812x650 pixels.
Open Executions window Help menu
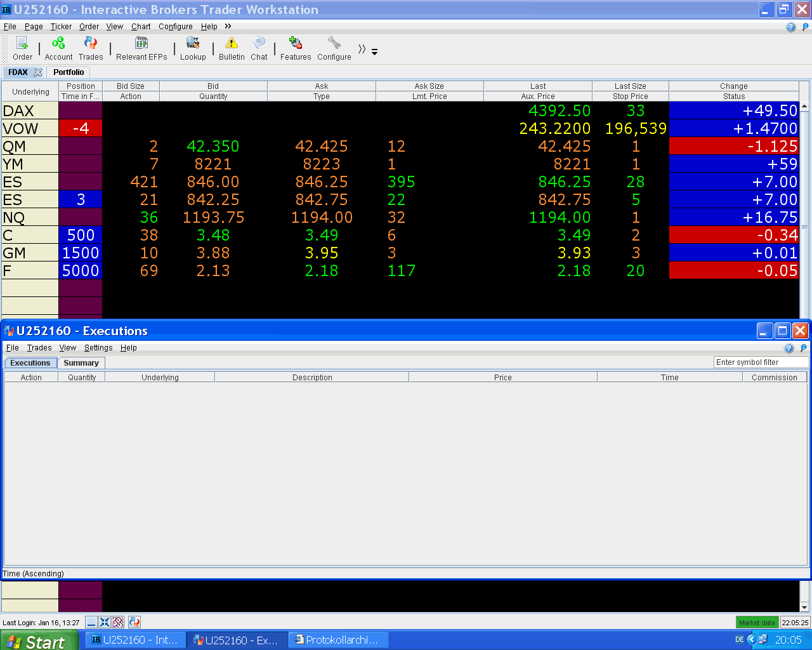click(129, 348)
